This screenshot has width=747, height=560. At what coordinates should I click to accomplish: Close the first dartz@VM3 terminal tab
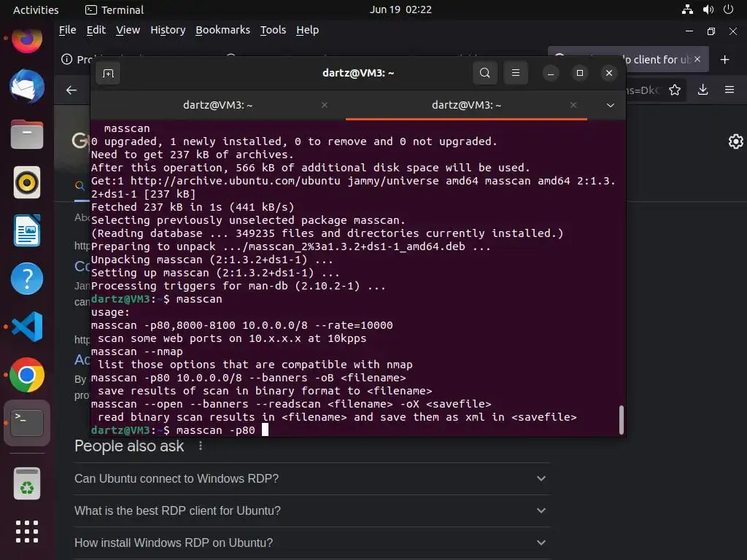pyautogui.click(x=325, y=105)
